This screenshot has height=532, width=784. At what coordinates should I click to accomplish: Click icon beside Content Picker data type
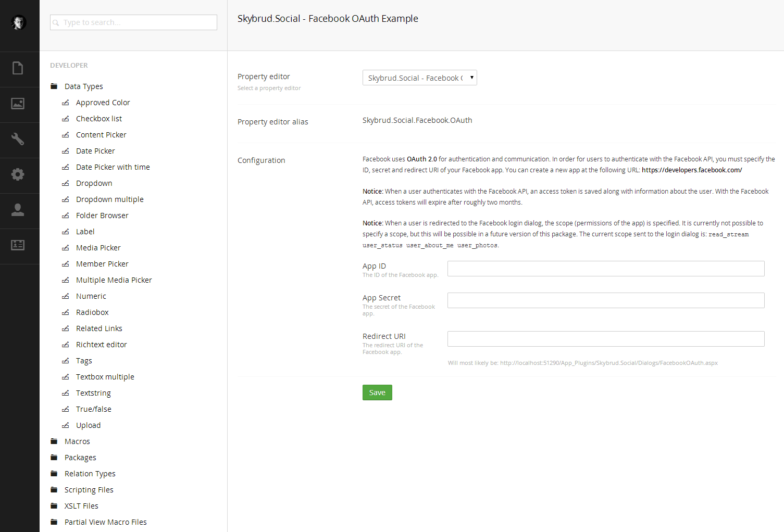pos(66,135)
